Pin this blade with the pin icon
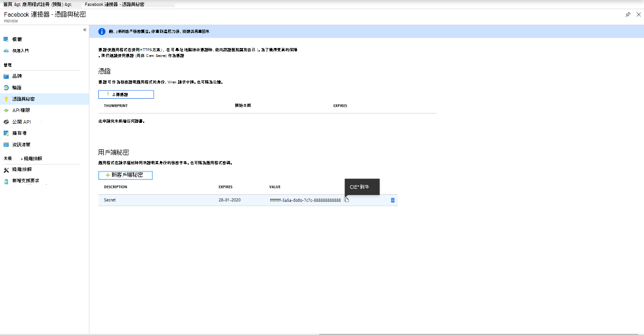 (628, 15)
